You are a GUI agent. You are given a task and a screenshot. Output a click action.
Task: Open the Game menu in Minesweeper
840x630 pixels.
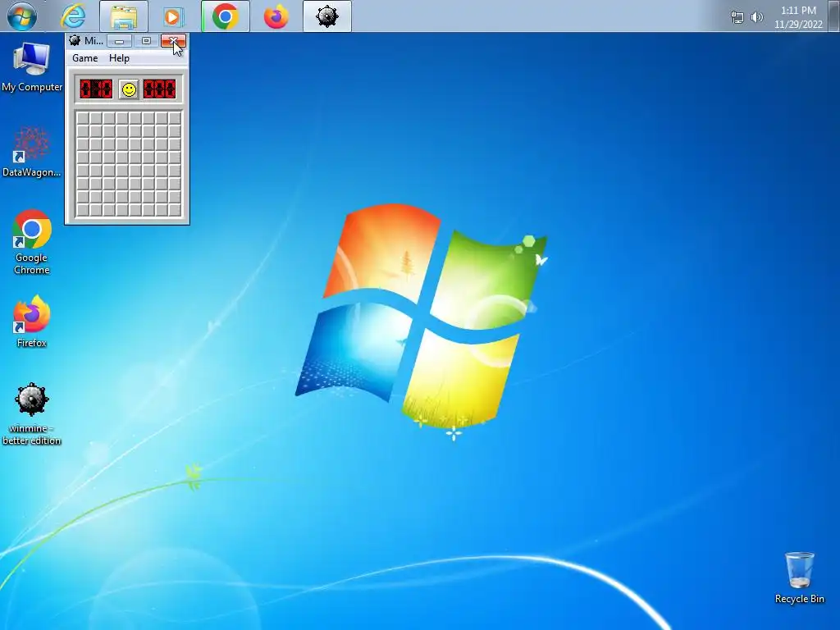click(x=85, y=58)
